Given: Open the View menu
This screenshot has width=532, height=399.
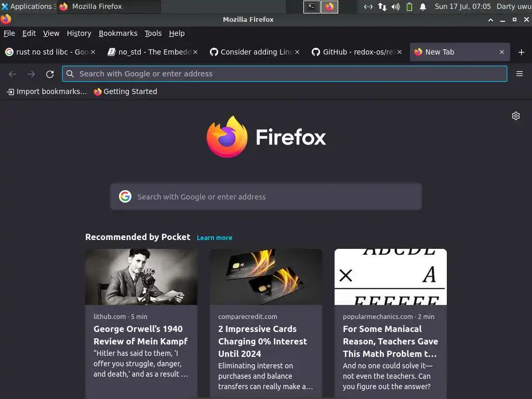Looking at the screenshot, I should coord(51,33).
